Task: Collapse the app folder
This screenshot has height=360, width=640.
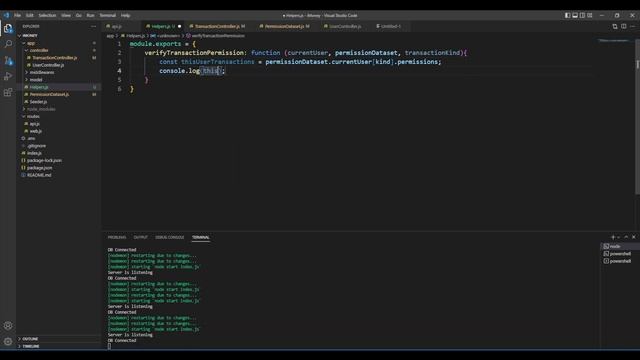Action: coord(58,43)
